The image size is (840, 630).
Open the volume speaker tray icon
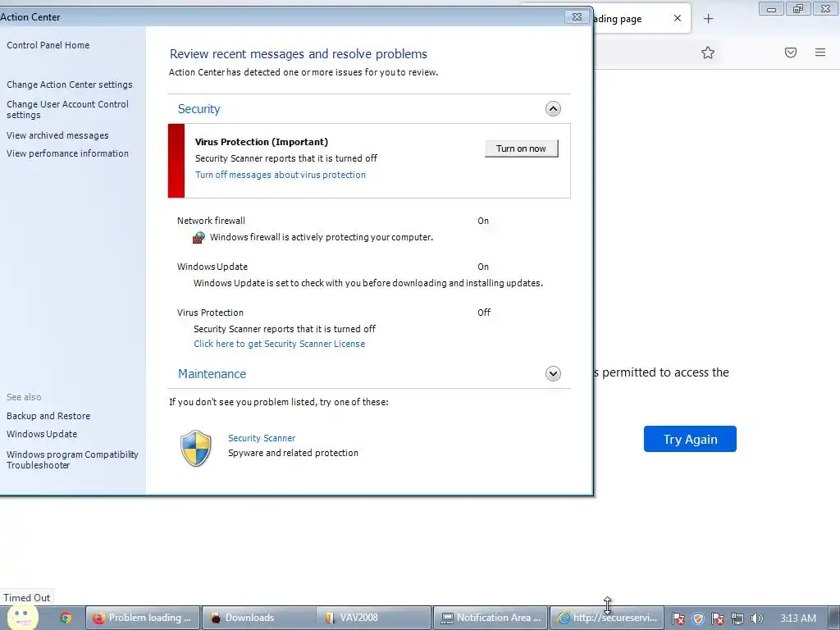(756, 619)
